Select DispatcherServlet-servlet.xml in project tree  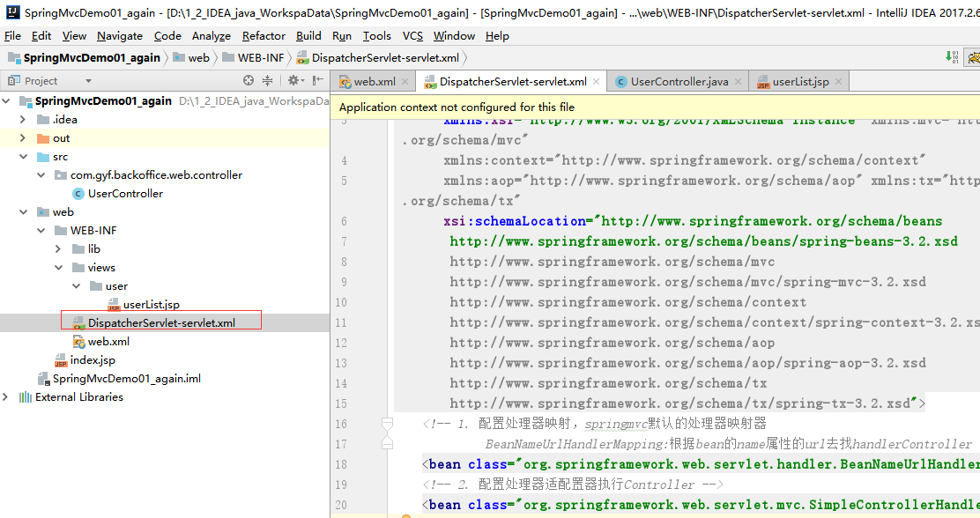(x=161, y=323)
